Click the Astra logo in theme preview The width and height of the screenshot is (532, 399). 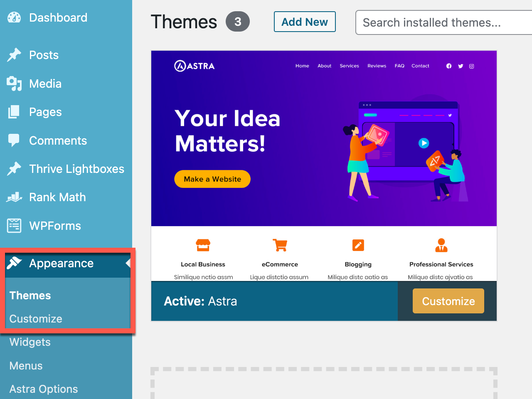coord(194,66)
